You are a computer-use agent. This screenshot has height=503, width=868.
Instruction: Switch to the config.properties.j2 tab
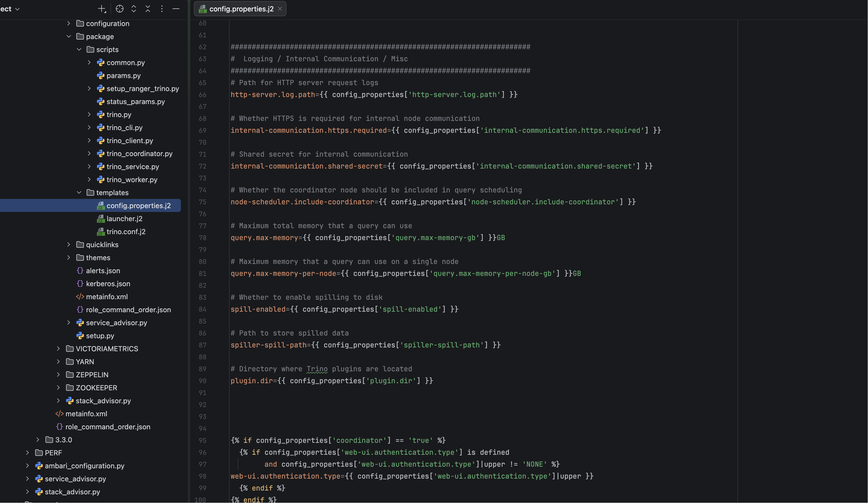point(241,9)
